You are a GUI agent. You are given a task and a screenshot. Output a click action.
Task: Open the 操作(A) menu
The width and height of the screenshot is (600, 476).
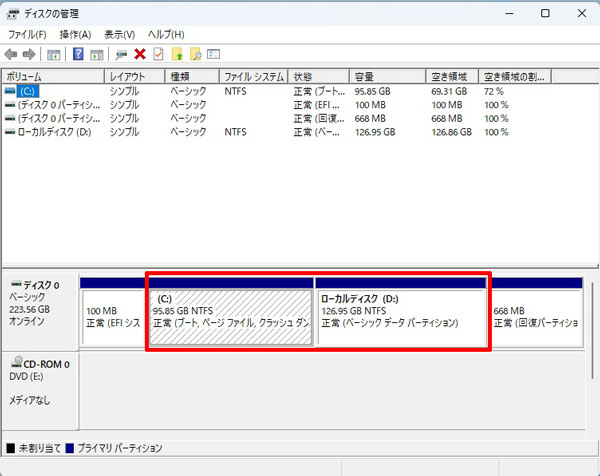tap(75, 34)
